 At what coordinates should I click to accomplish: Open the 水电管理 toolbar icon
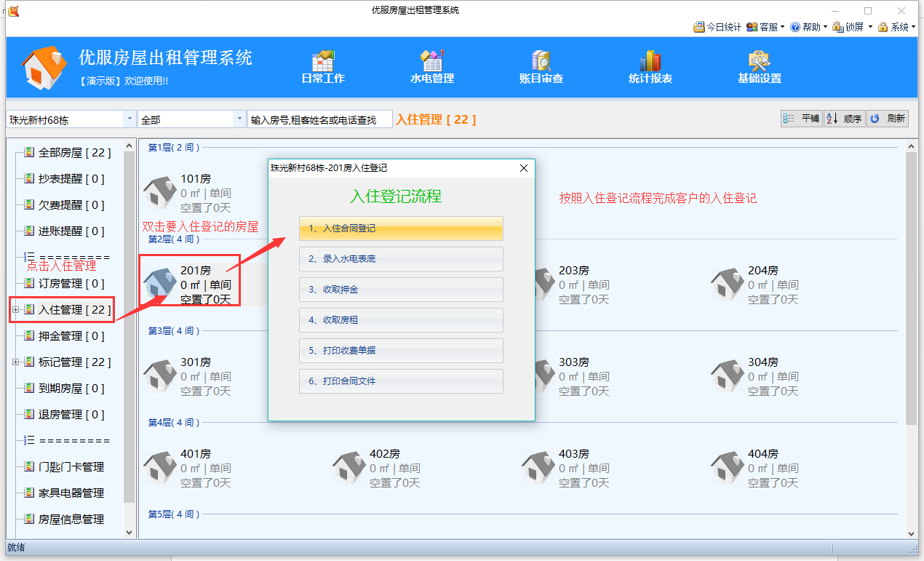[x=432, y=67]
